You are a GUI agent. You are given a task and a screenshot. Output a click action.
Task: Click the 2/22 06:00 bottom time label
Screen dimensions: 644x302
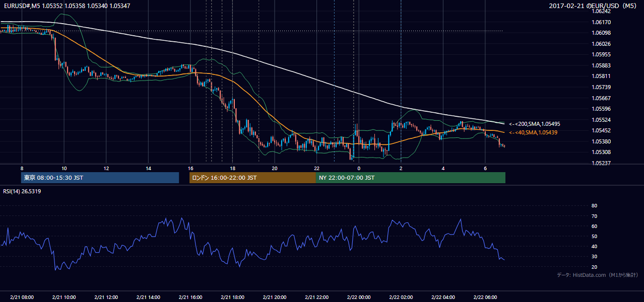click(x=485, y=297)
